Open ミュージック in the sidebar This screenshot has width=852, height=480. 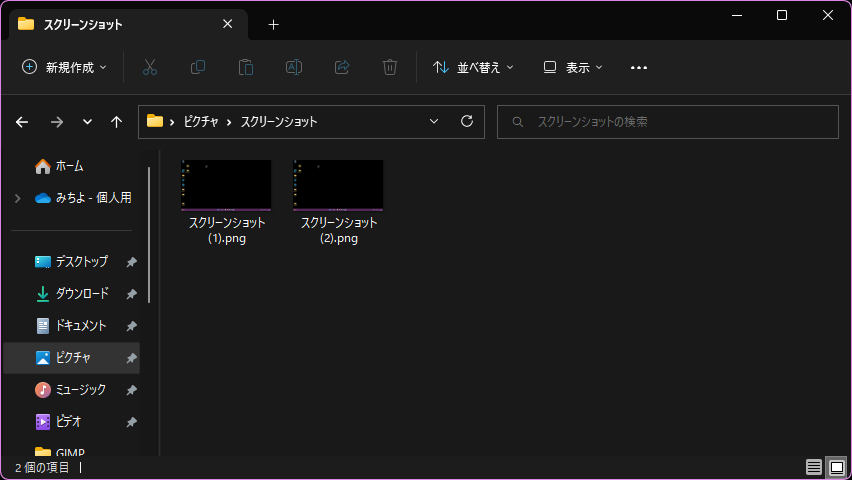point(72,390)
